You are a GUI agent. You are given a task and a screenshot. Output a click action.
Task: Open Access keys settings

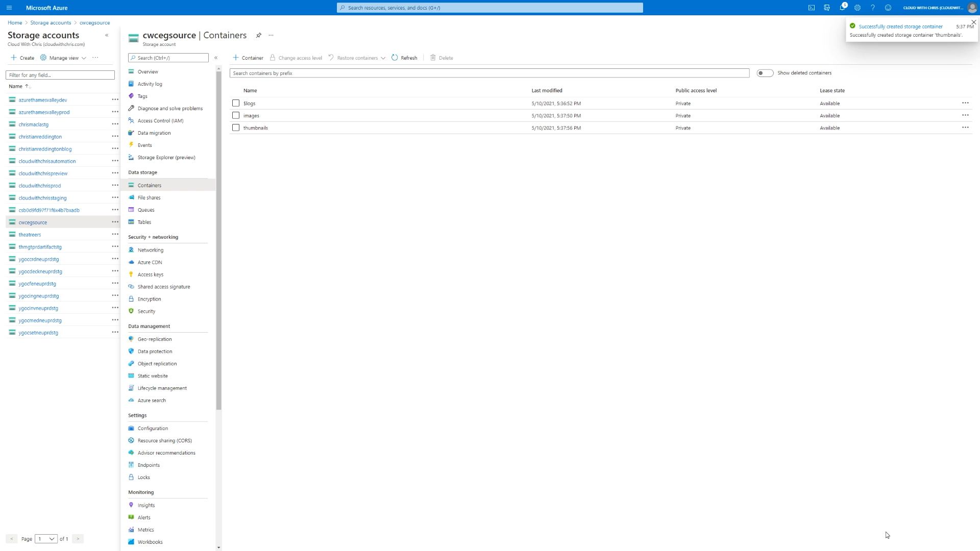coord(151,274)
